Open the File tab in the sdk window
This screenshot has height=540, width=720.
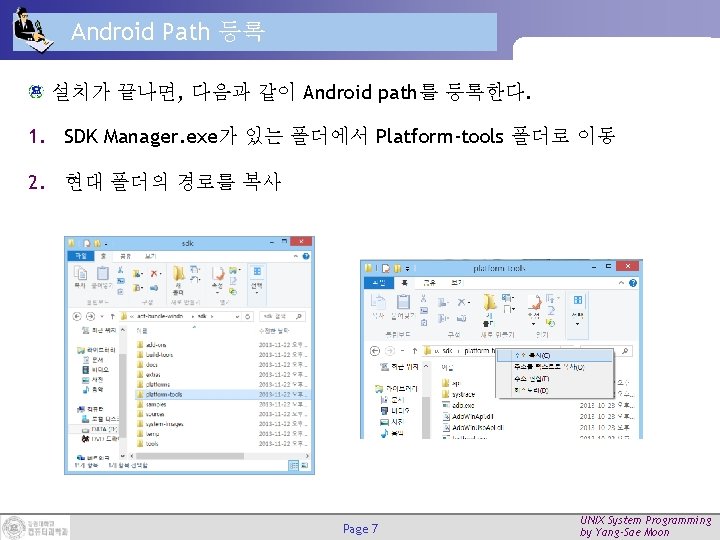tap(81, 256)
